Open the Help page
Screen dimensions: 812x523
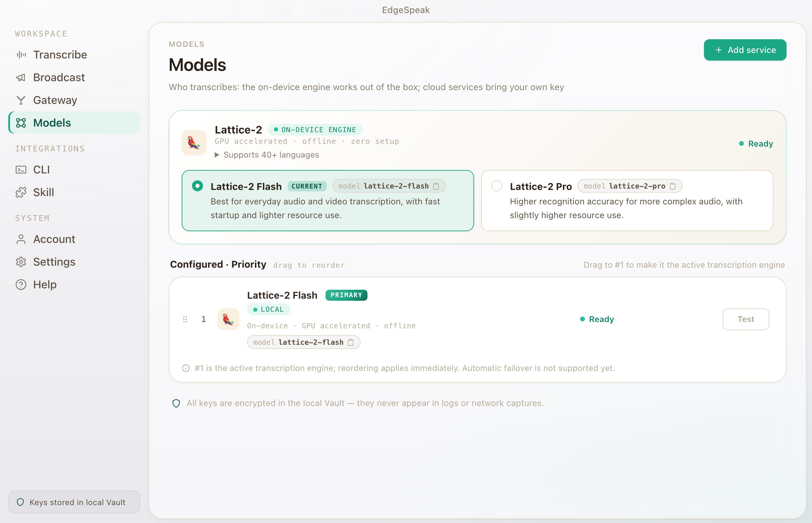[74, 285]
